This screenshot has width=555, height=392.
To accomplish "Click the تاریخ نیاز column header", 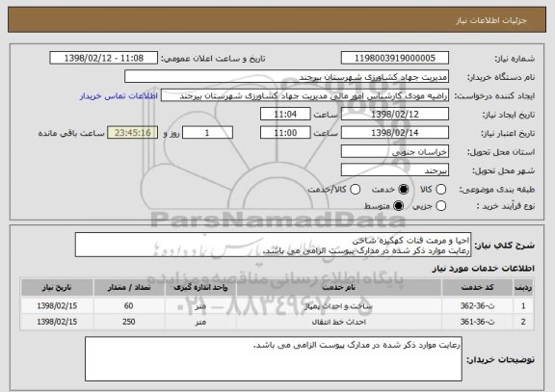I will 57,287.
